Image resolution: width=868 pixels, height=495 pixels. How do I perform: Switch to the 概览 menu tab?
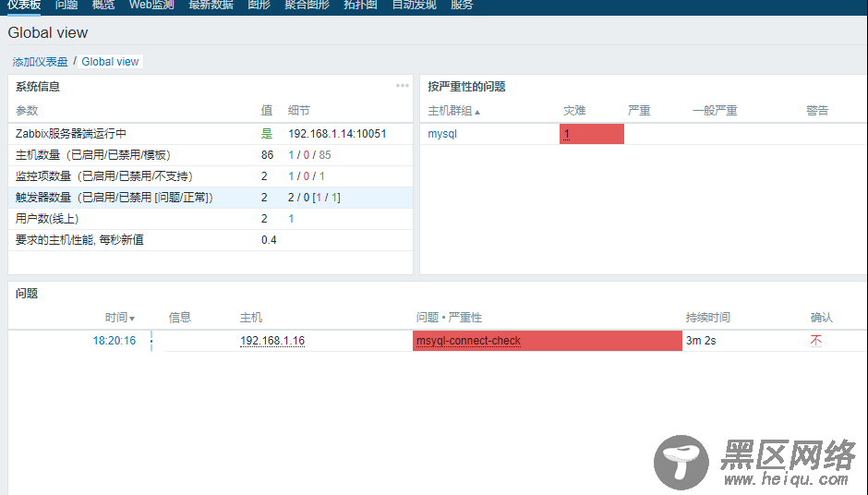pos(103,5)
